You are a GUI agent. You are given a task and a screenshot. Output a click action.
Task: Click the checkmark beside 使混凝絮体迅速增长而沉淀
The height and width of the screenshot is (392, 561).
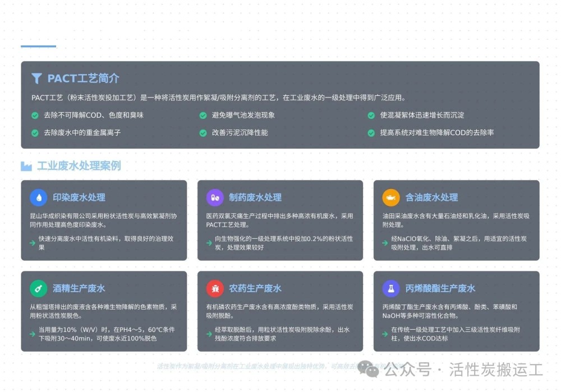tap(371, 116)
